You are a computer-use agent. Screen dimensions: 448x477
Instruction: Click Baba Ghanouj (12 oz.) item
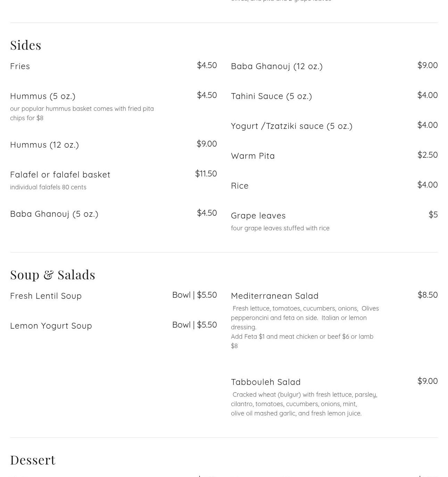277,66
